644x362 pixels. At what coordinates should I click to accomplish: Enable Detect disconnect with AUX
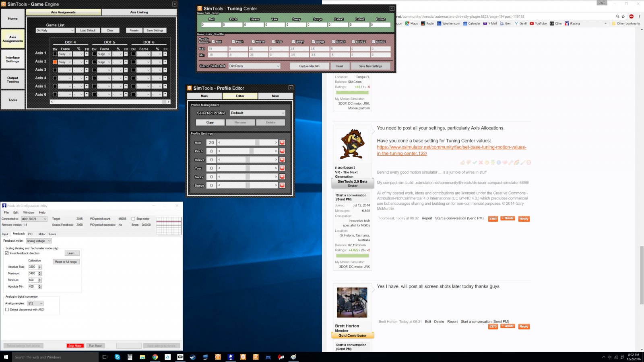point(7,310)
